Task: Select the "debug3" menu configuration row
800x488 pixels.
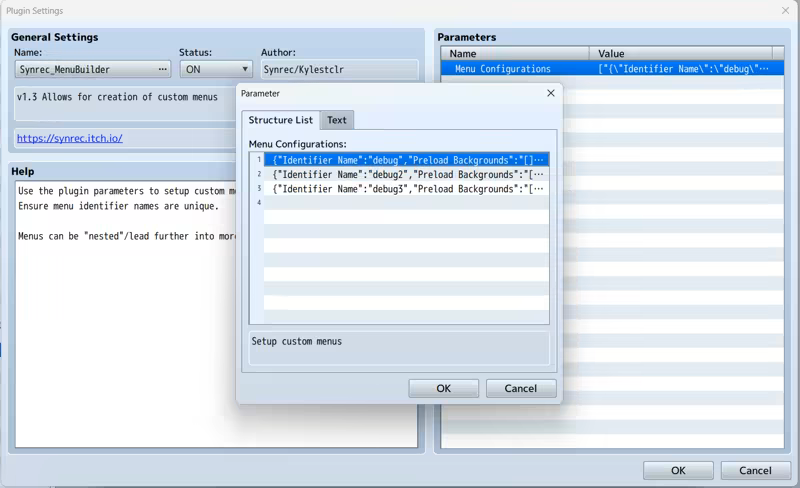Action: point(406,188)
